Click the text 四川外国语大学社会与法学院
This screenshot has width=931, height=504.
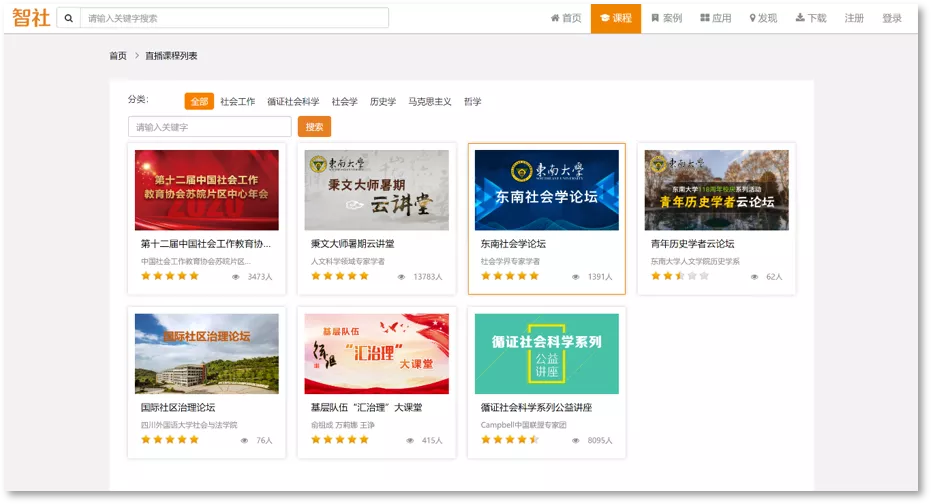point(189,425)
